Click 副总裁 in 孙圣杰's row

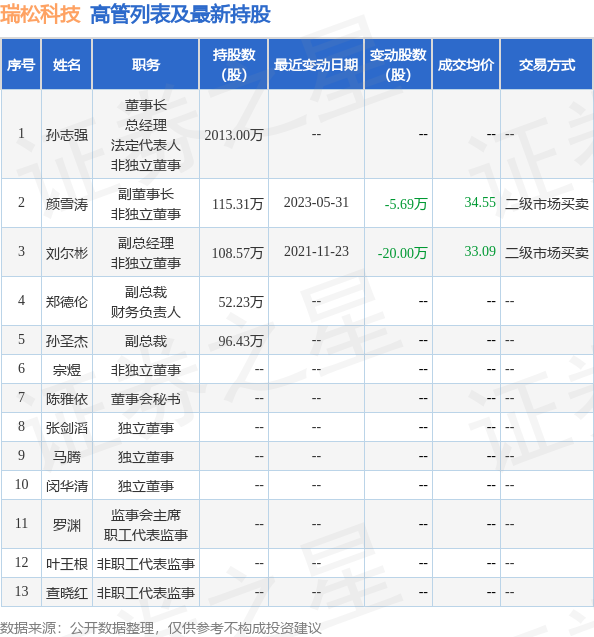click(146, 341)
